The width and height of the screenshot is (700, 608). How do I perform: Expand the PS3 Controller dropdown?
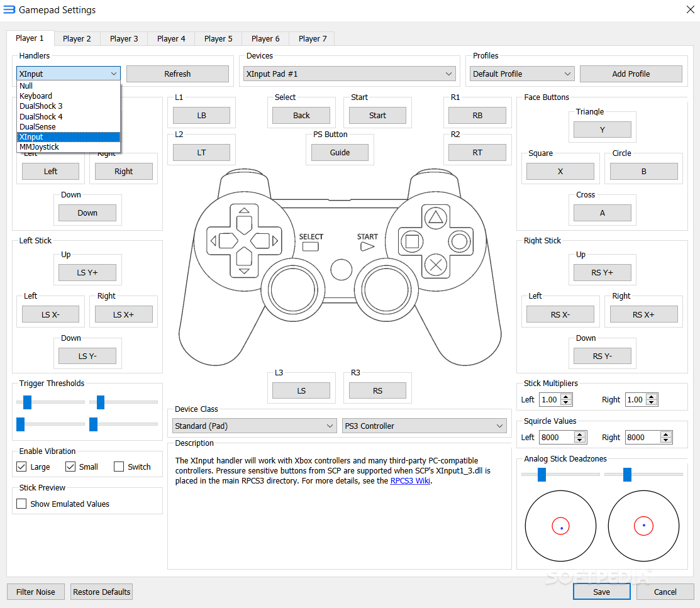tap(424, 426)
